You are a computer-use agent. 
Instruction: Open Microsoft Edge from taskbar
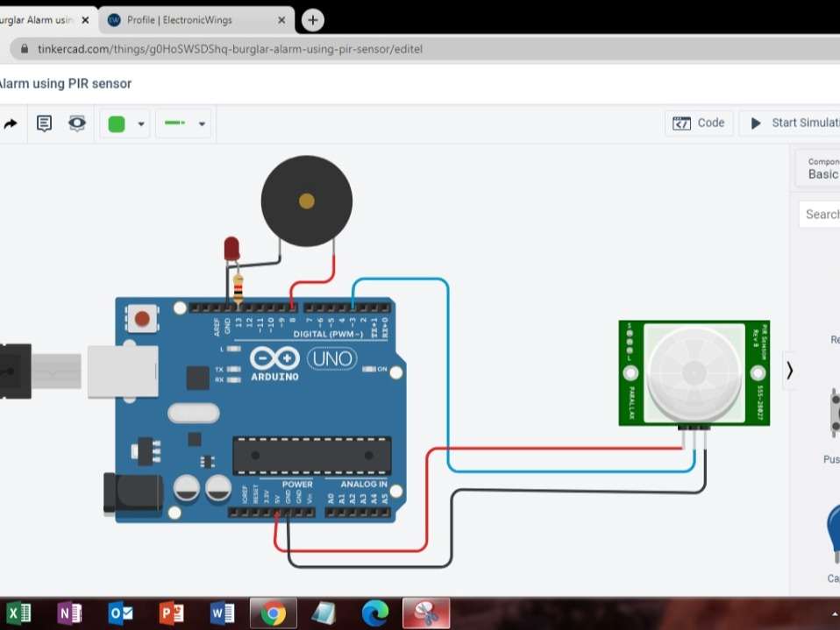coord(375,613)
